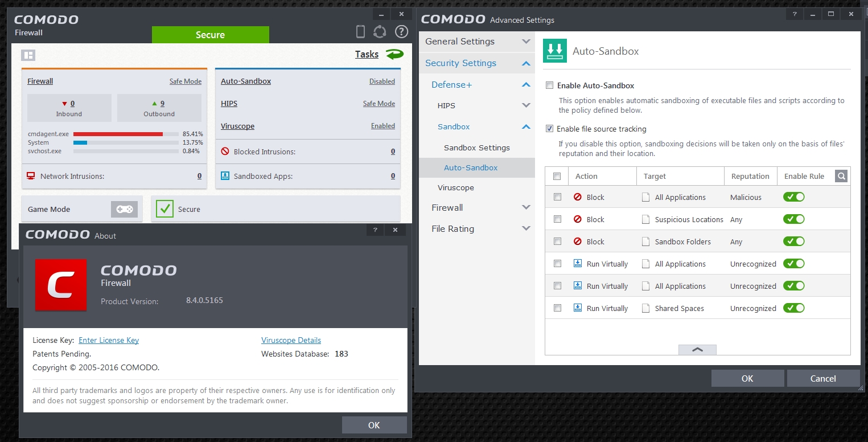Sort rules by the Action column header
The image size is (868, 442).
point(602,176)
